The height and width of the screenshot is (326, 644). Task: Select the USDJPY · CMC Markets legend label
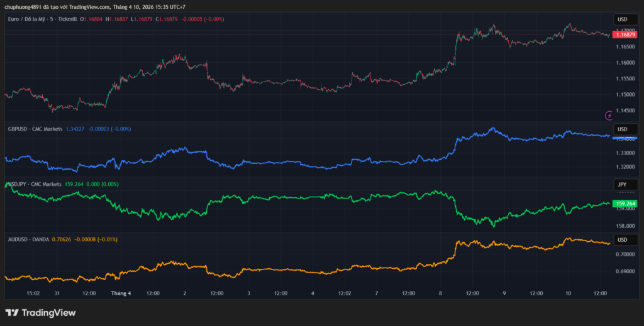click(x=35, y=185)
